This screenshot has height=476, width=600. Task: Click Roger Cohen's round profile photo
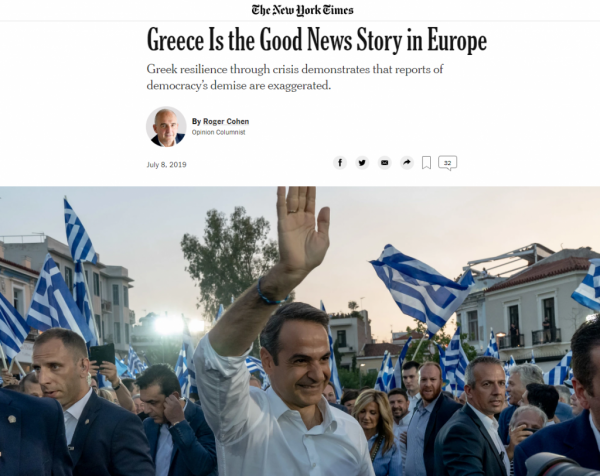(x=166, y=127)
